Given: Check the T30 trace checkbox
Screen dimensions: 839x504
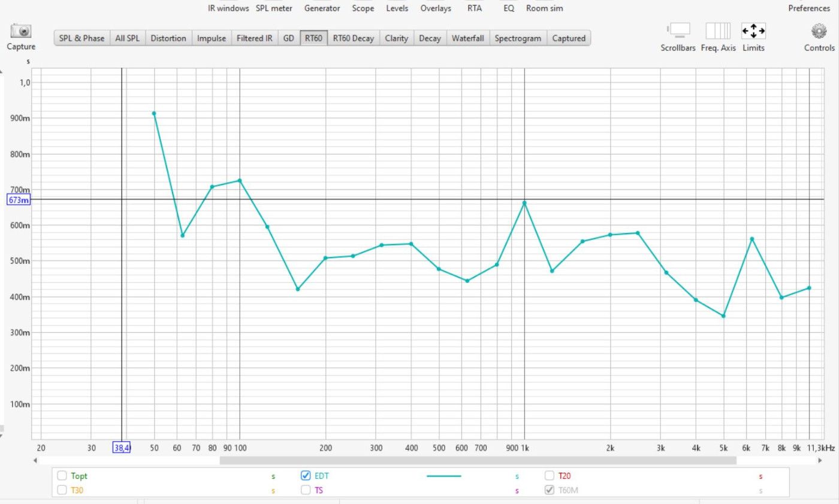Looking at the screenshot, I should 62,490.
